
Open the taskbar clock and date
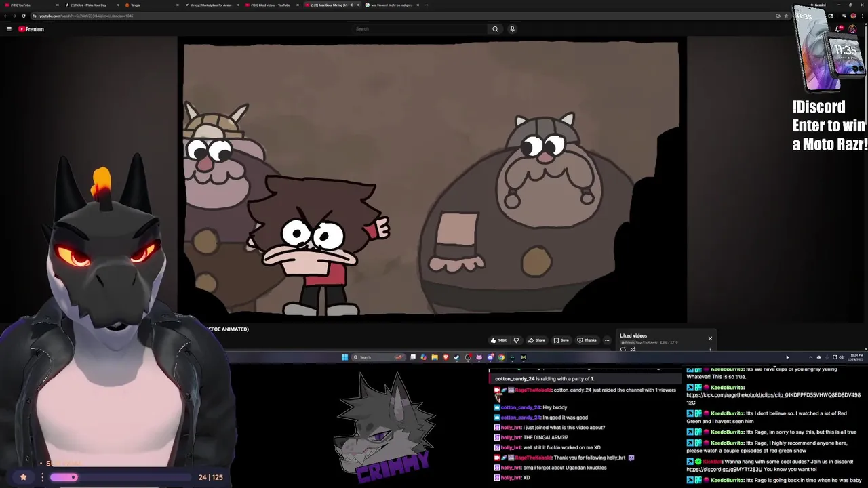(856, 357)
